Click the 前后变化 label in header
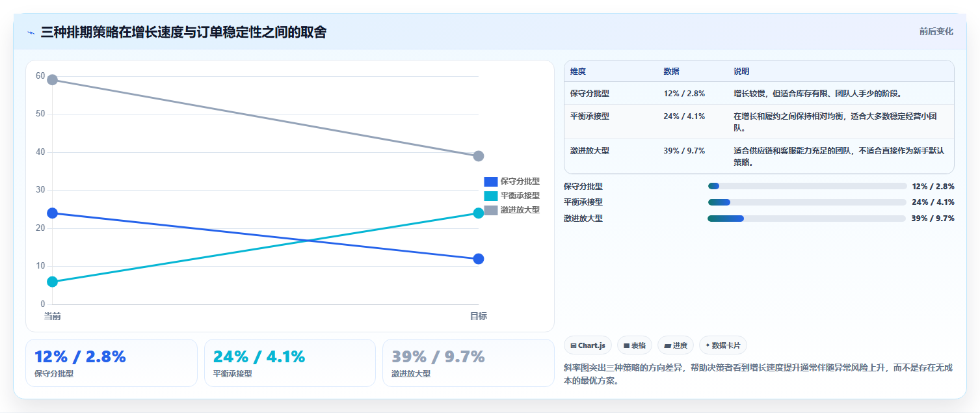Image resolution: width=980 pixels, height=413 pixels. [x=936, y=31]
